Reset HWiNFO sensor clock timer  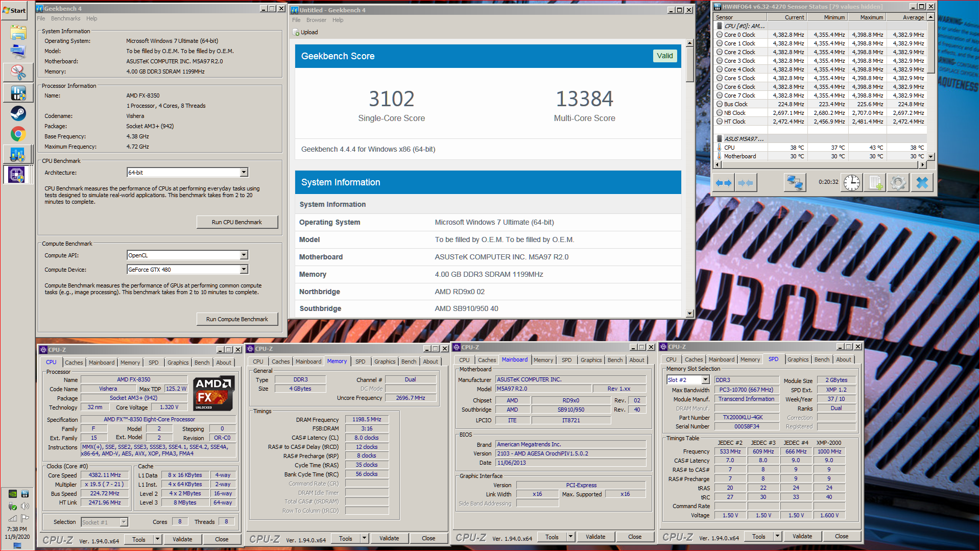(851, 183)
